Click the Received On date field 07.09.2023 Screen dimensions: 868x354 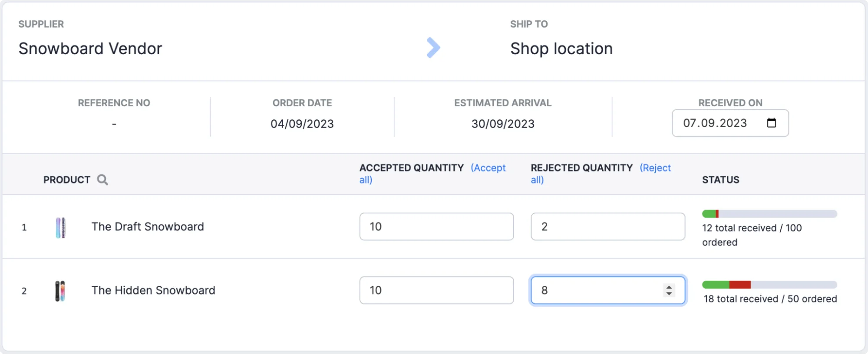coord(730,123)
